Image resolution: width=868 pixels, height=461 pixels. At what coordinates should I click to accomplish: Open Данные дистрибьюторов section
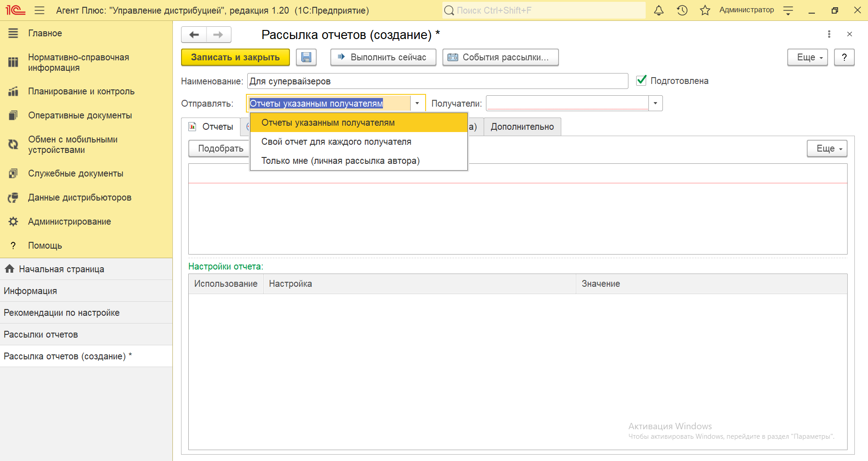click(86, 197)
